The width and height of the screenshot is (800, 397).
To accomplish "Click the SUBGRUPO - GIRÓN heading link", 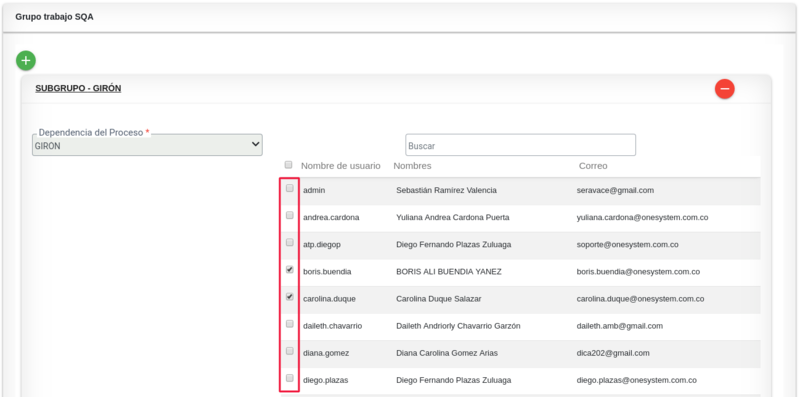I will (x=78, y=88).
